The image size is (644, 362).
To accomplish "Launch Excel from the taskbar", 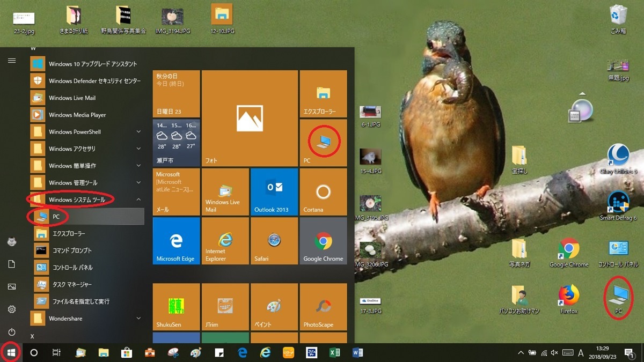I will 334,352.
